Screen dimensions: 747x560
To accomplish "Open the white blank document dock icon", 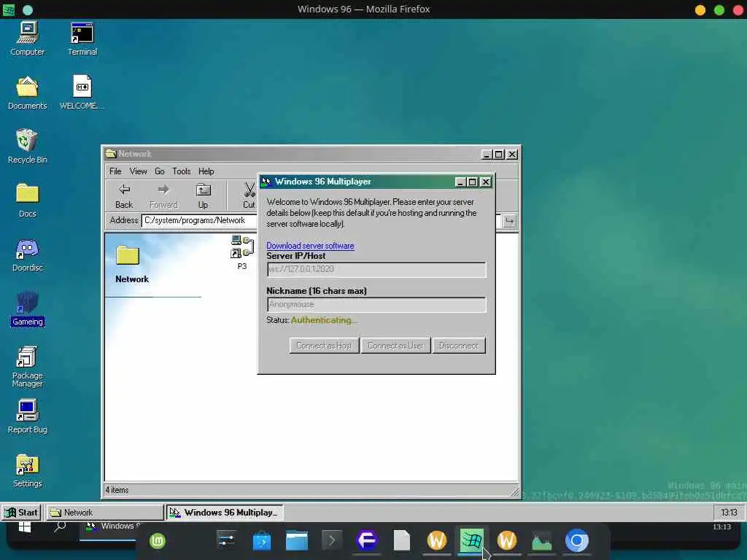I will pos(402,540).
